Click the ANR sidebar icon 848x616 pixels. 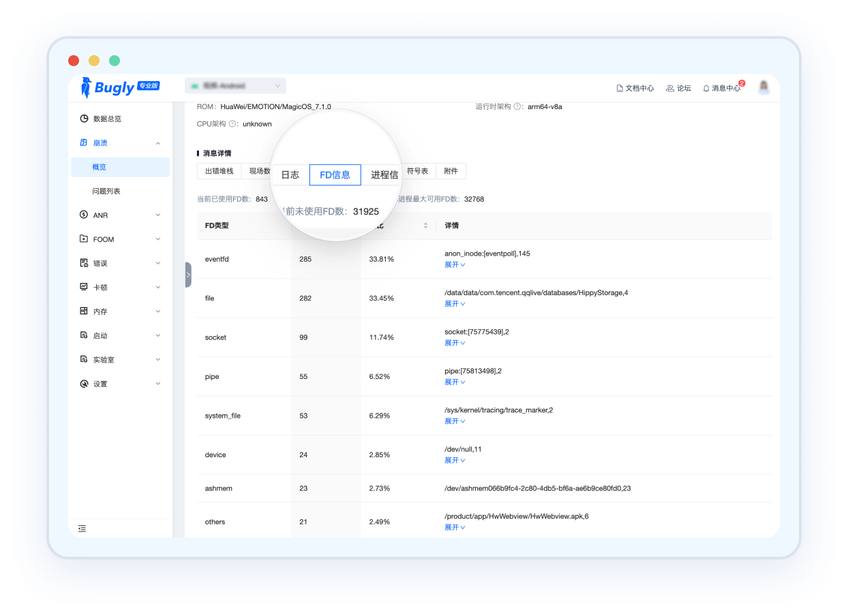[84, 215]
